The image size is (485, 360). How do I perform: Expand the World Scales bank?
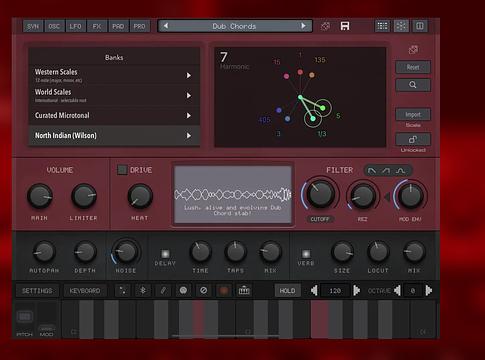click(x=114, y=95)
